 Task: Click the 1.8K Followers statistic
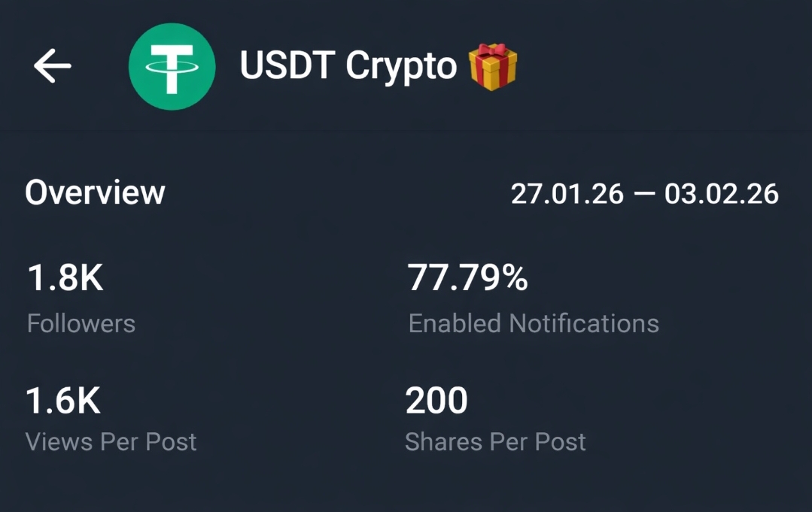coord(66,277)
